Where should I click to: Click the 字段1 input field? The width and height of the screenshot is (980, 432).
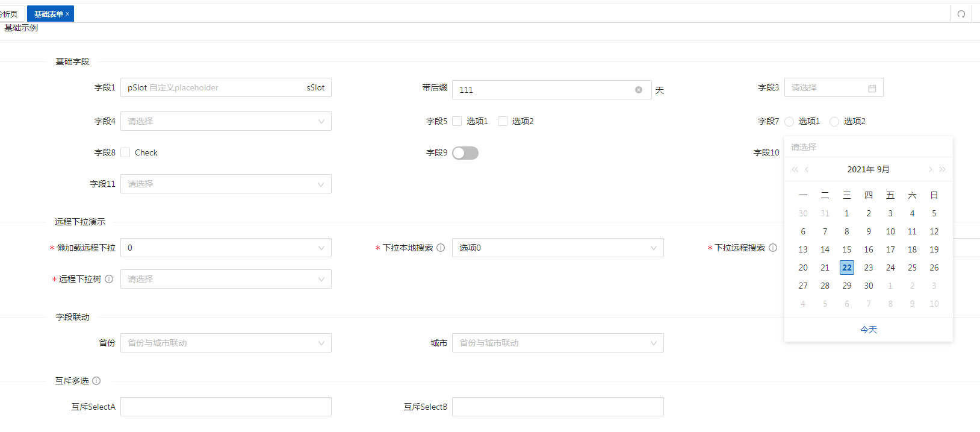226,87
